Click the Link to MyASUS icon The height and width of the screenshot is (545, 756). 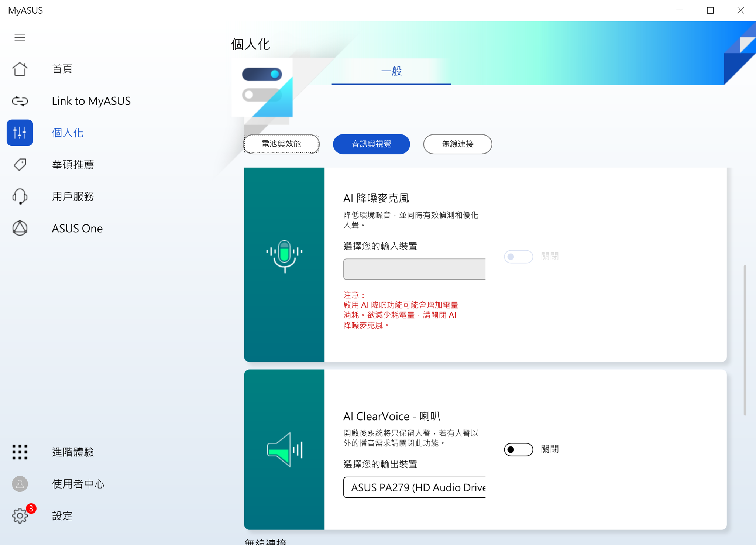(20, 101)
